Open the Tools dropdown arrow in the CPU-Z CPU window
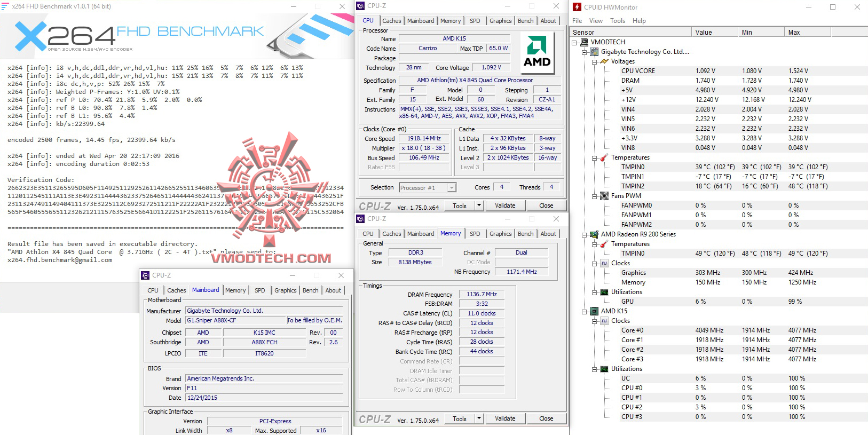 [x=479, y=205]
